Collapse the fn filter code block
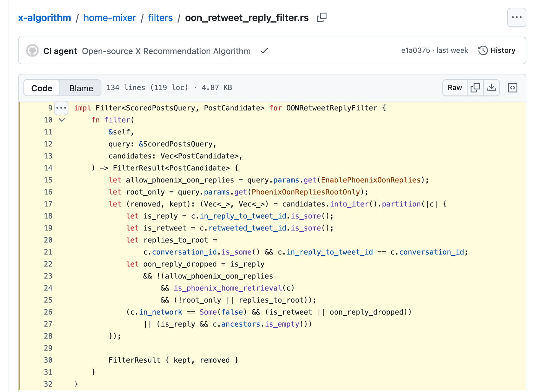 tap(62, 120)
